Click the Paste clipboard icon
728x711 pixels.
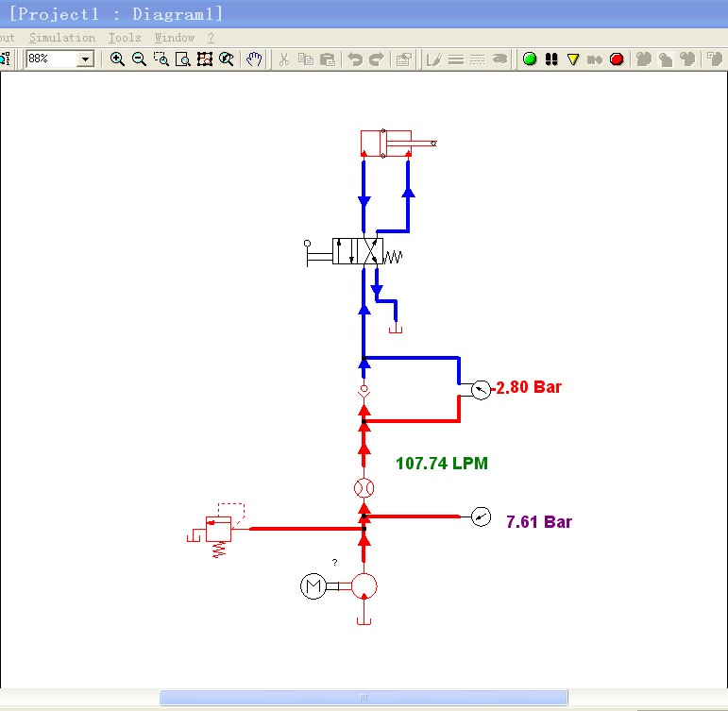pyautogui.click(x=328, y=59)
